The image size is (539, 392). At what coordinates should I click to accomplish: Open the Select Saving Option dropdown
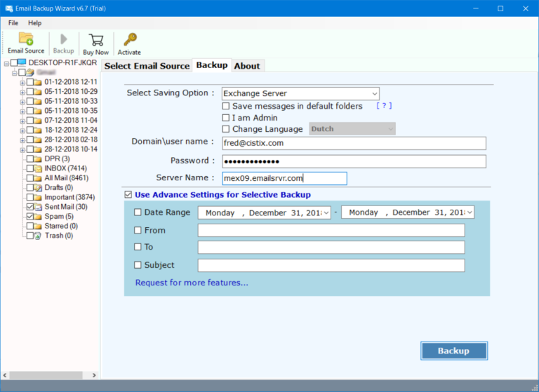click(x=375, y=93)
